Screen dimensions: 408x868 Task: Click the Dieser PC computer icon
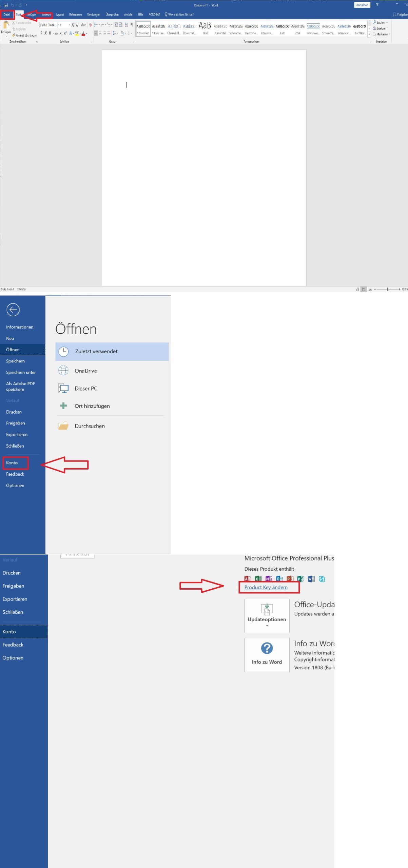click(63, 388)
